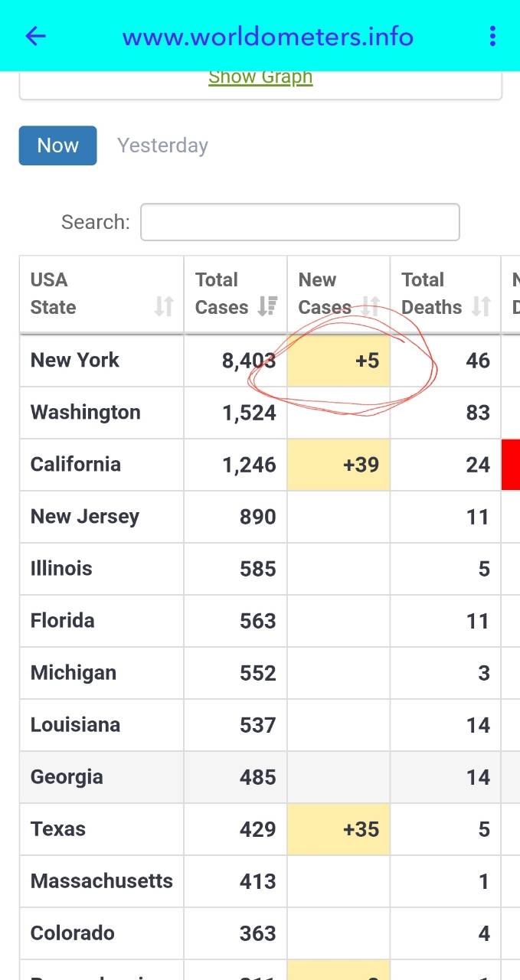Viewport: 520px width, 980px height.
Task: Switch to the Now tab
Action: tap(58, 145)
